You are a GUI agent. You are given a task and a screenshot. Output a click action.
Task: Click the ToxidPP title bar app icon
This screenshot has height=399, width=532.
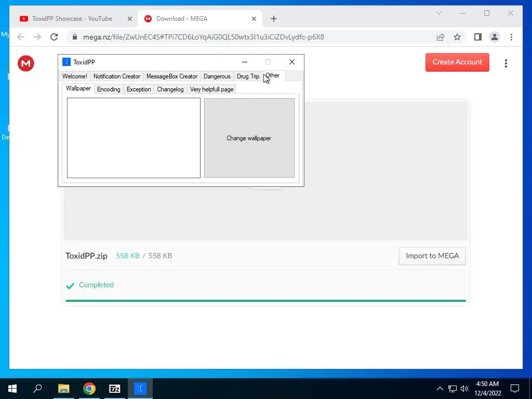click(66, 62)
